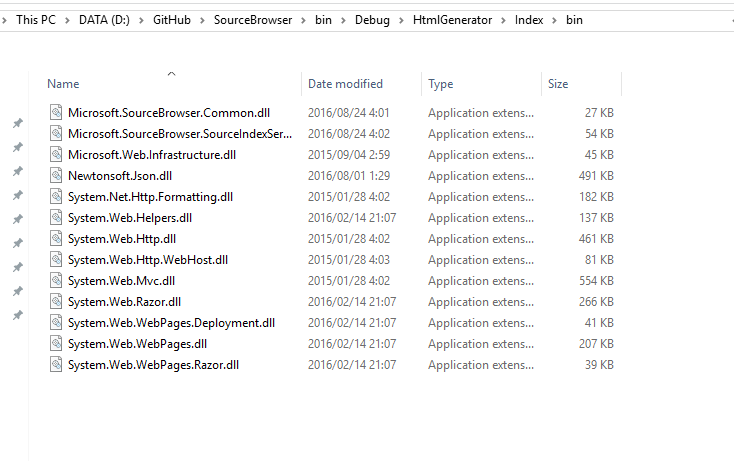
Task: Expand chevron after HtmlGenerator breadcrumb
Action: tap(503, 21)
